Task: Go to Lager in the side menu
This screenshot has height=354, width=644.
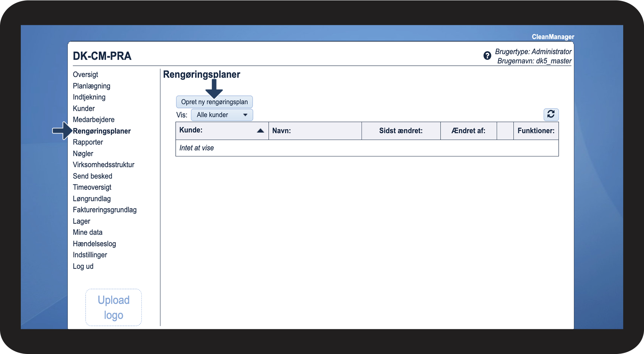Action: (82, 221)
